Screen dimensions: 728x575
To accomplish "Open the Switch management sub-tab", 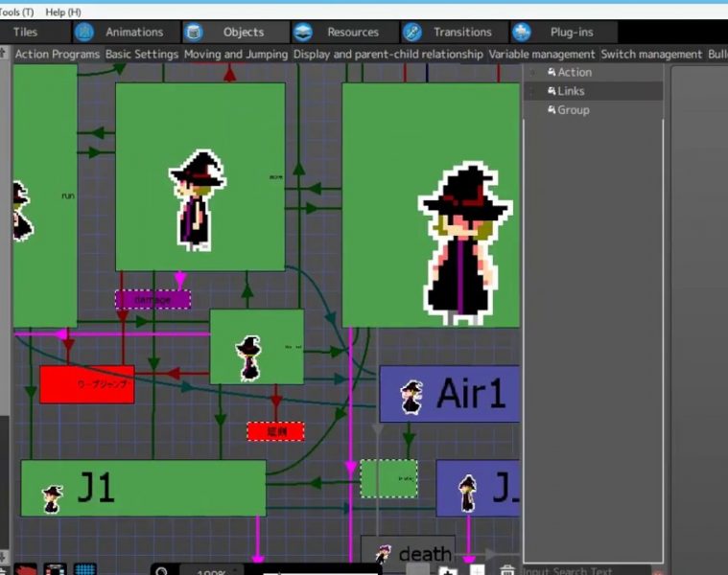I will [651, 55].
